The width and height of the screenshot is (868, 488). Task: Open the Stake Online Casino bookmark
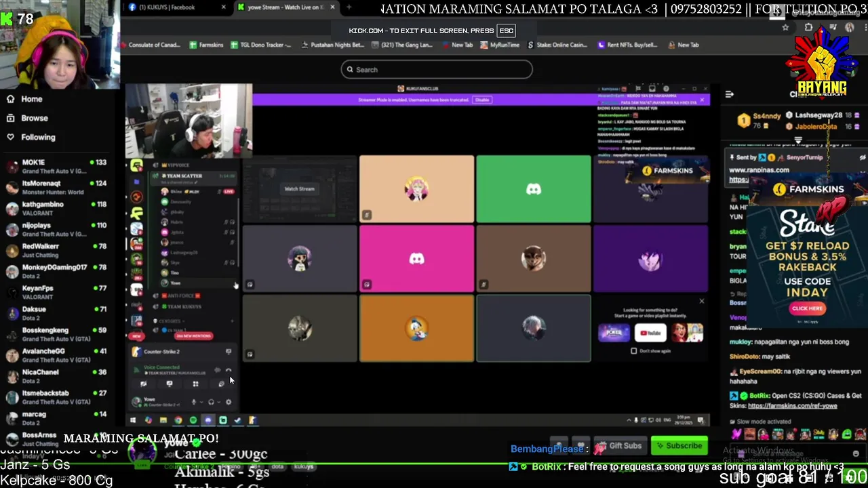coord(557,45)
